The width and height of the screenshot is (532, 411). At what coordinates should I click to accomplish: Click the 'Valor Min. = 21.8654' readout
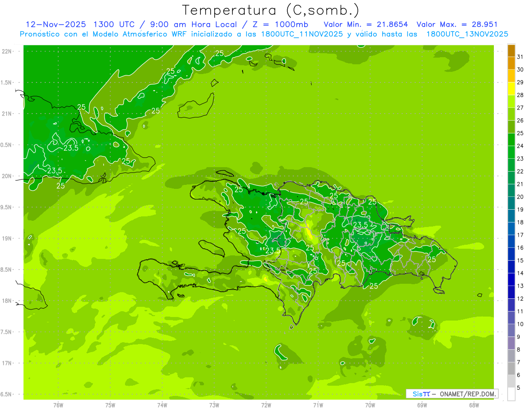click(366, 24)
